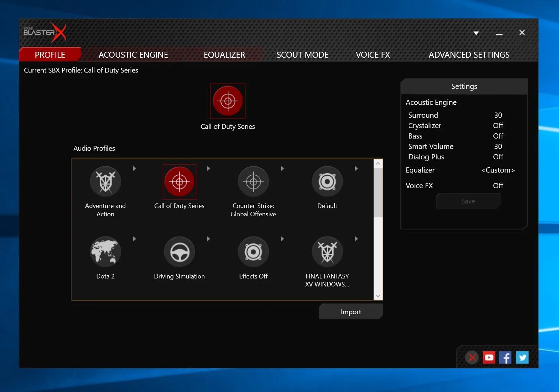Expand options arrow for Dota 2
The width and height of the screenshot is (559, 392).
(x=134, y=239)
